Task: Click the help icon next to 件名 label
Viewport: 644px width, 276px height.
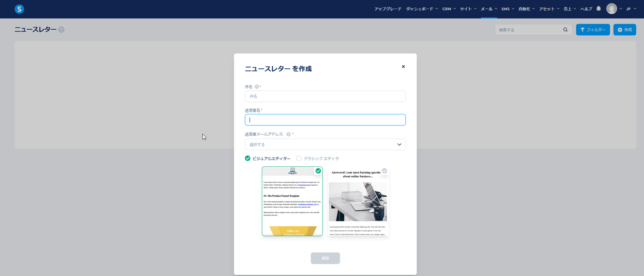Action: 257,86
